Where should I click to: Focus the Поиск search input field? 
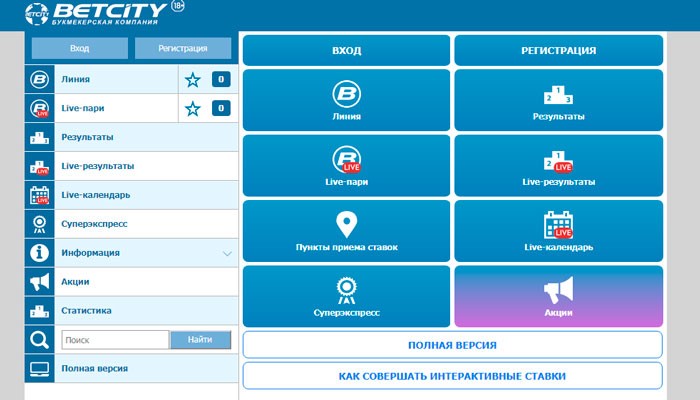tap(115, 340)
